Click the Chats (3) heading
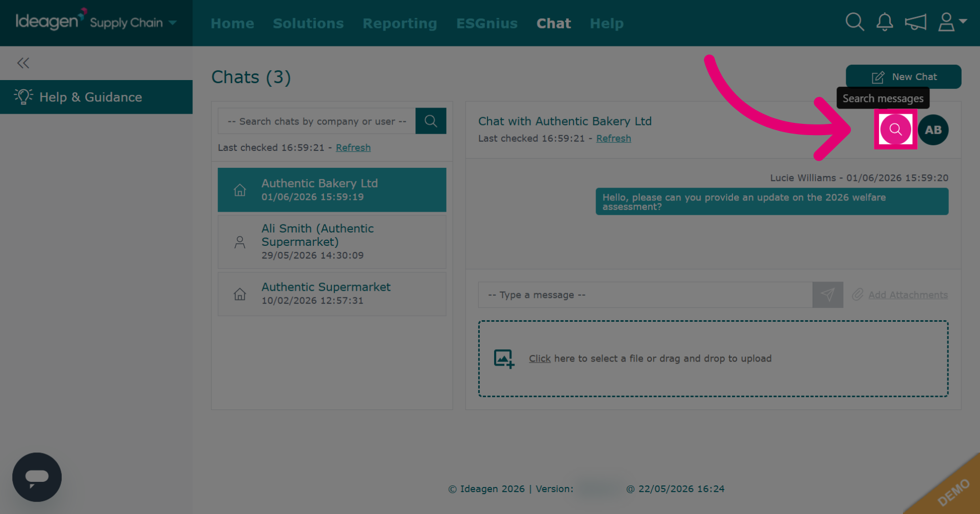The height and width of the screenshot is (514, 980). tap(251, 77)
